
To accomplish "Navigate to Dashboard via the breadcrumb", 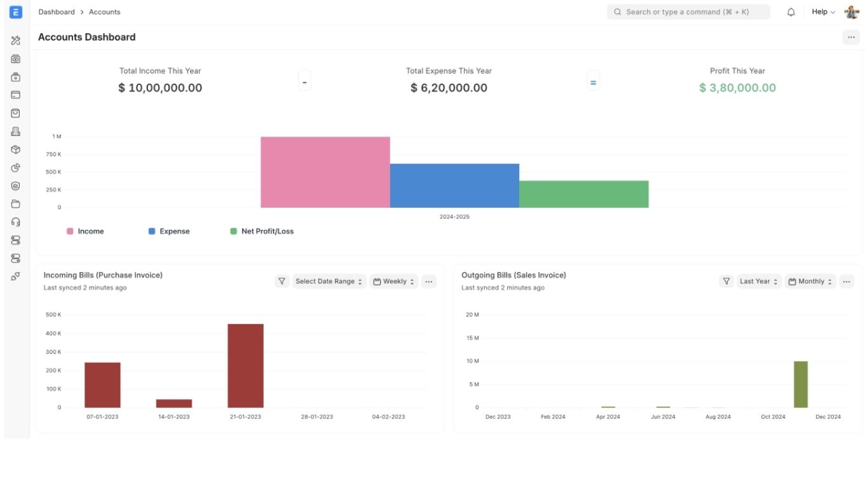I will tap(57, 11).
